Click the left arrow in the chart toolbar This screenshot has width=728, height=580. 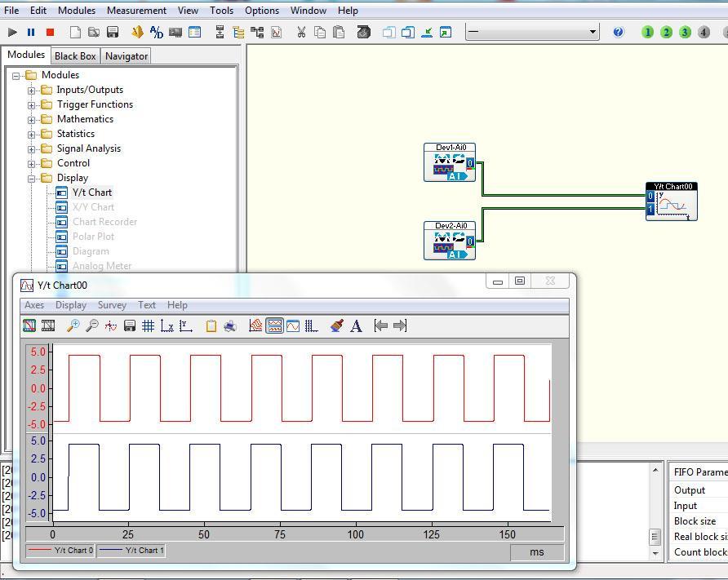coord(380,325)
